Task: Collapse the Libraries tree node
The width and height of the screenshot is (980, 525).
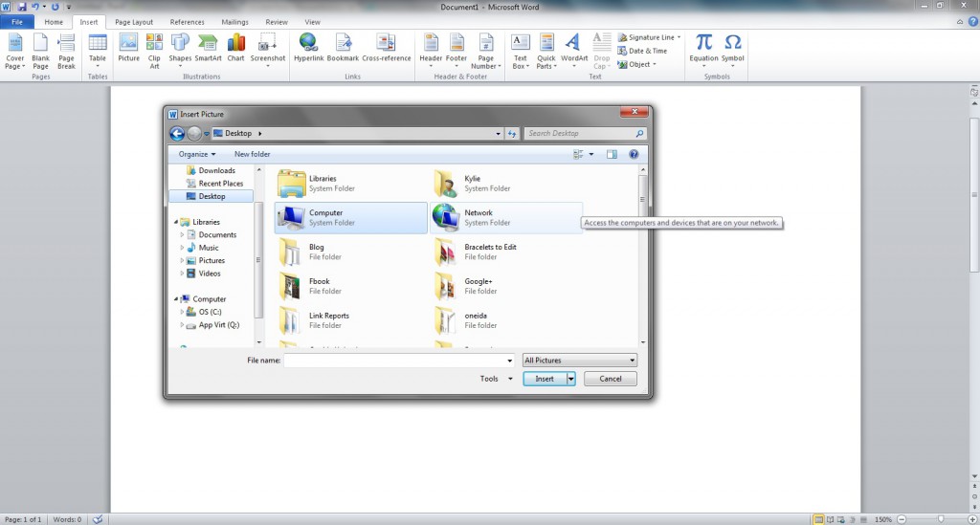Action: coord(176,222)
